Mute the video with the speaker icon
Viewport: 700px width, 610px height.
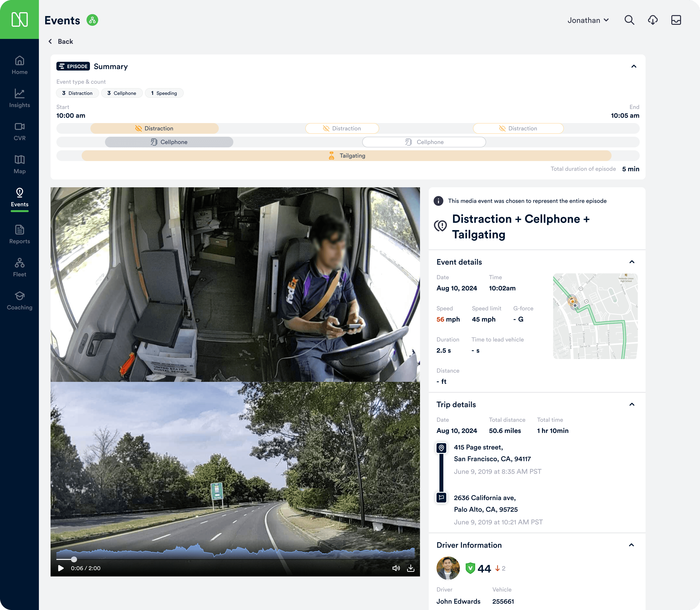[x=396, y=568]
